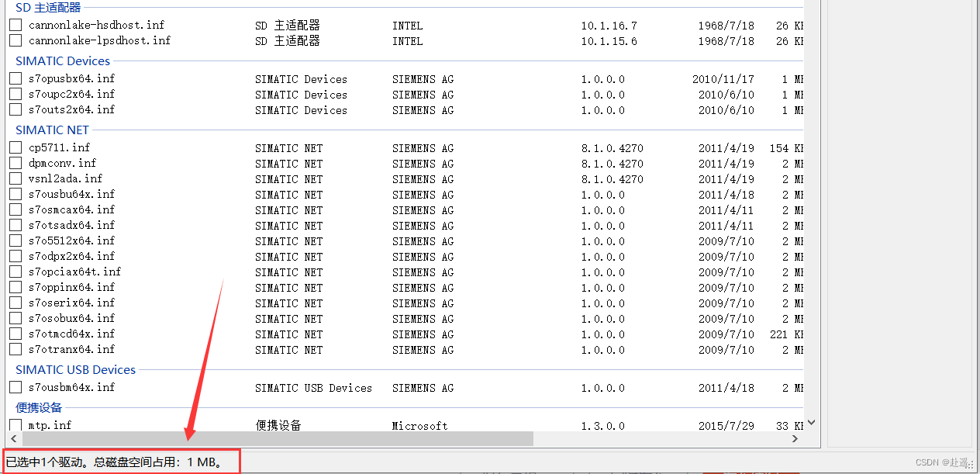Tick the s7opusbx64.inf checkbox

click(x=16, y=78)
